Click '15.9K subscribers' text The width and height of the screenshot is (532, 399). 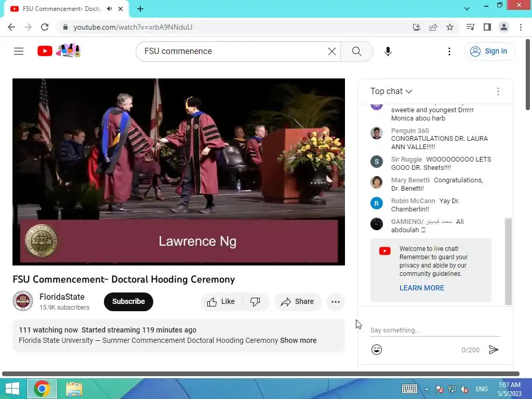point(64,308)
